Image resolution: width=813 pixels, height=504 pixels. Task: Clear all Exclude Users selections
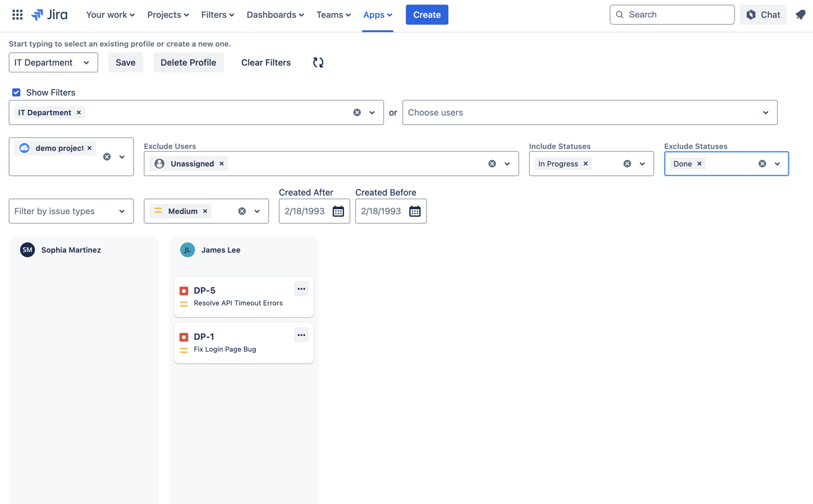click(x=492, y=164)
